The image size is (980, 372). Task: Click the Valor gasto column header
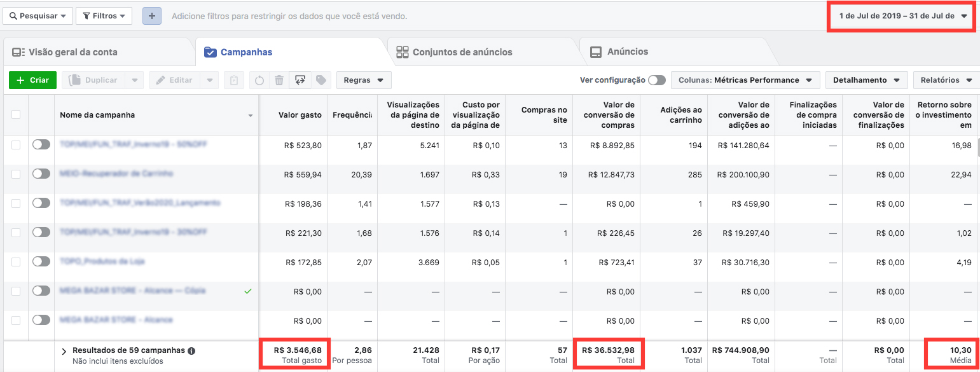pyautogui.click(x=300, y=115)
